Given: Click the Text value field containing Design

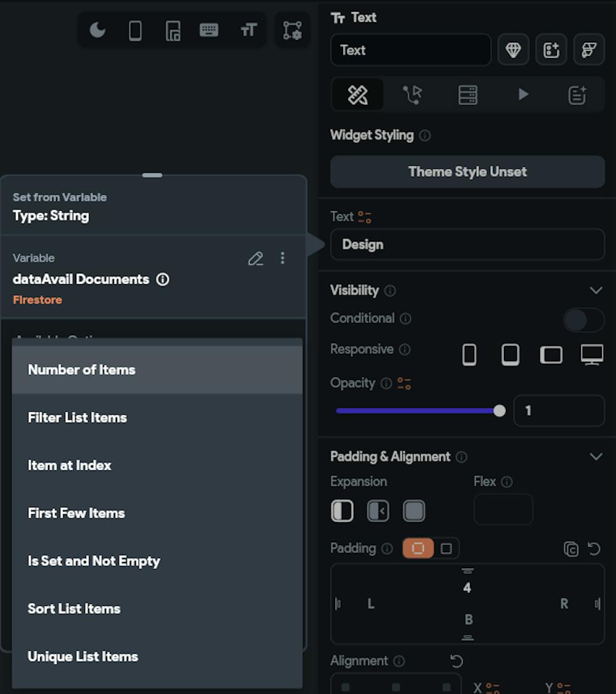Looking at the screenshot, I should pos(468,245).
